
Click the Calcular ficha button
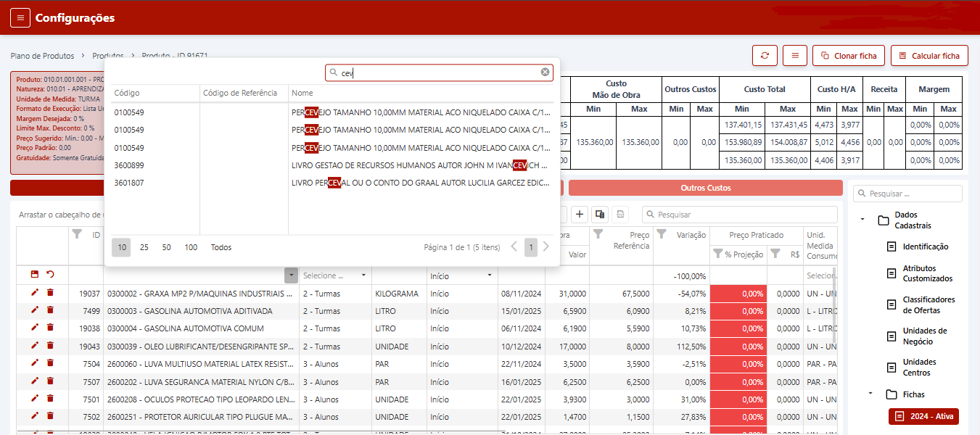click(x=928, y=56)
